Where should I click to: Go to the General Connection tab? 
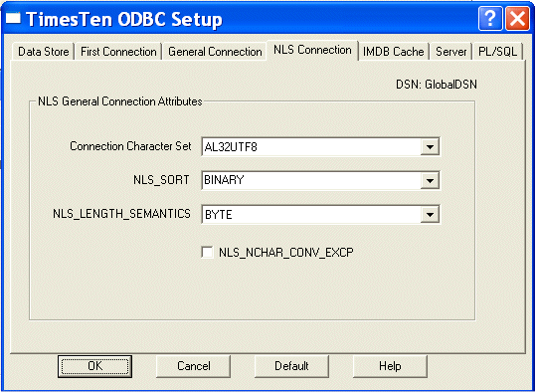click(215, 52)
